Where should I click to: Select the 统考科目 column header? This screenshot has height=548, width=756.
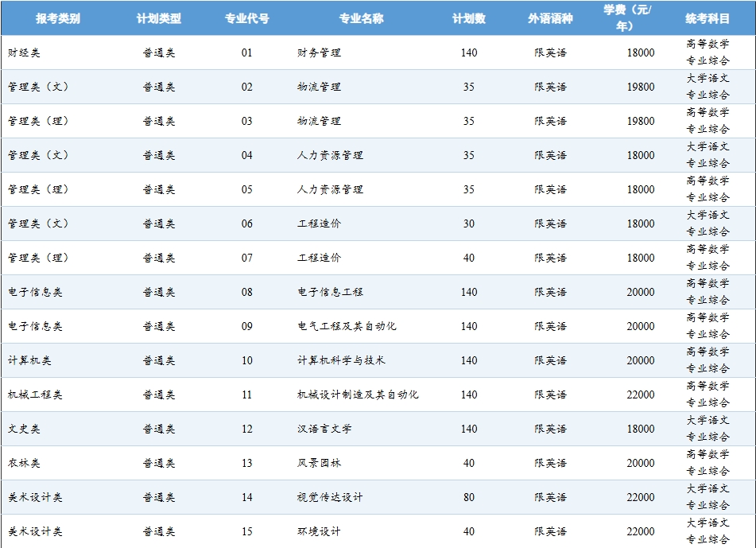[x=708, y=18]
